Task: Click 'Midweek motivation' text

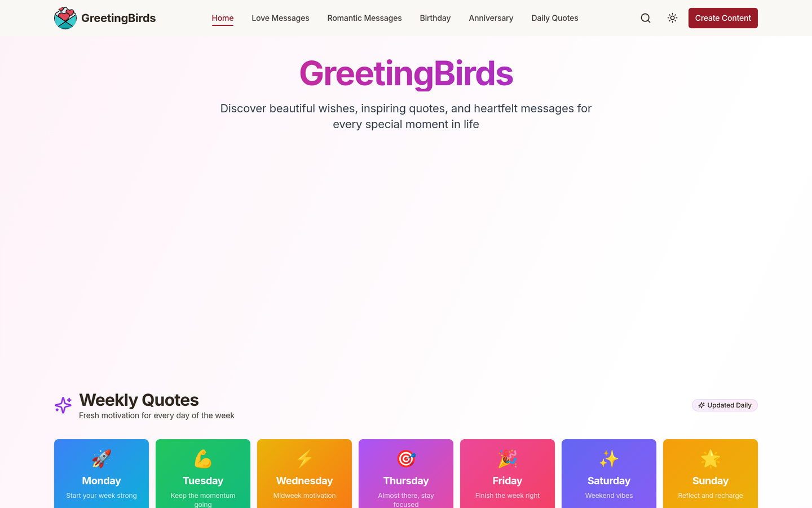Action: (x=304, y=496)
